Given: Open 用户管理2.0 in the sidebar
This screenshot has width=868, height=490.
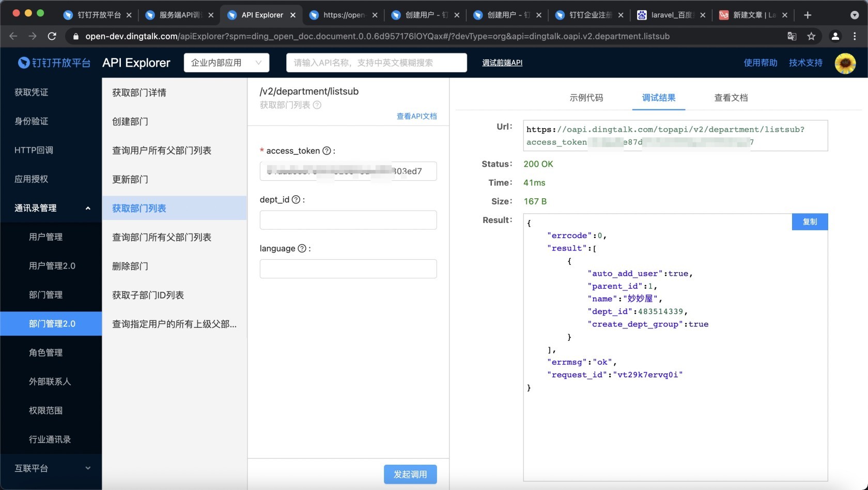Looking at the screenshot, I should [51, 266].
